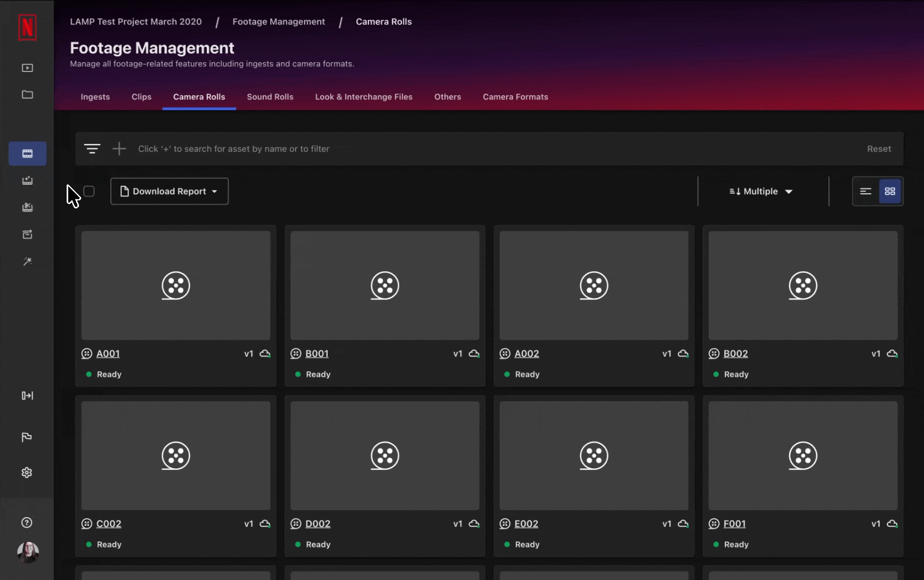Screen dimensions: 924x580
Task: Select the D002 camera roll thumbnail
Action: [x=385, y=455]
